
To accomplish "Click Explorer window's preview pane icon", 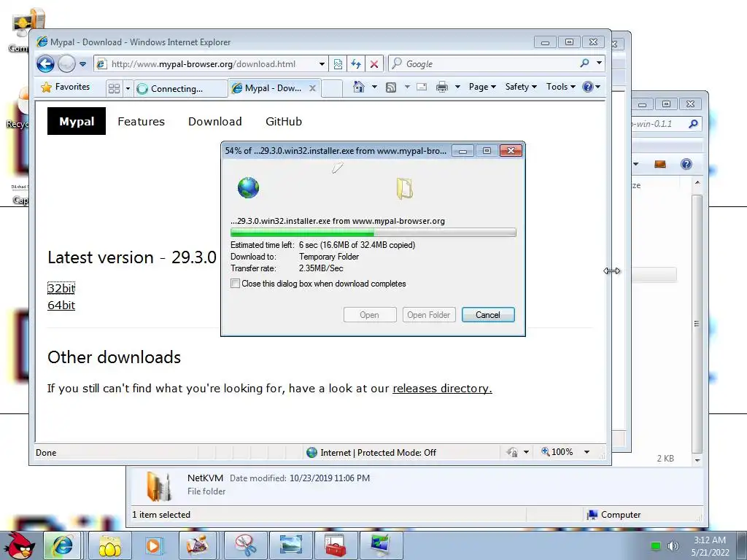I will click(x=659, y=164).
